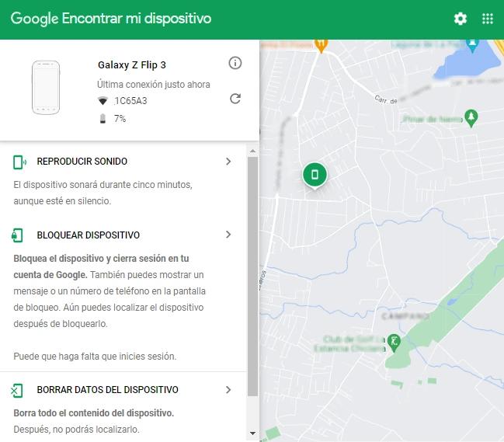Open the settings gear icon

(461, 19)
